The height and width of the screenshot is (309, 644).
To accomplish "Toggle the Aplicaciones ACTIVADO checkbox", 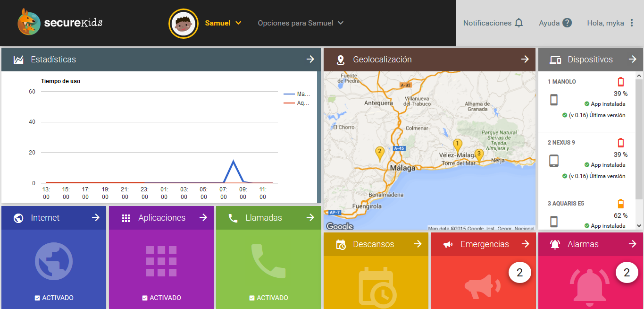I will (x=145, y=298).
